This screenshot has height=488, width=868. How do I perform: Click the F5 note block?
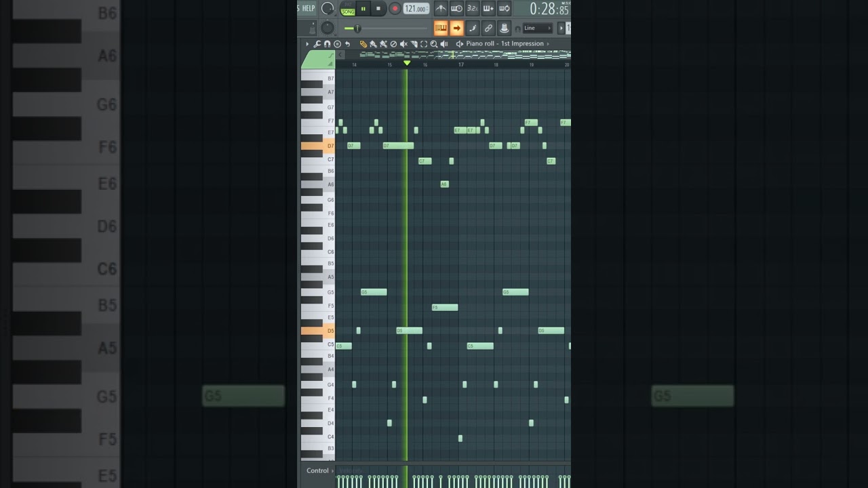click(x=445, y=308)
